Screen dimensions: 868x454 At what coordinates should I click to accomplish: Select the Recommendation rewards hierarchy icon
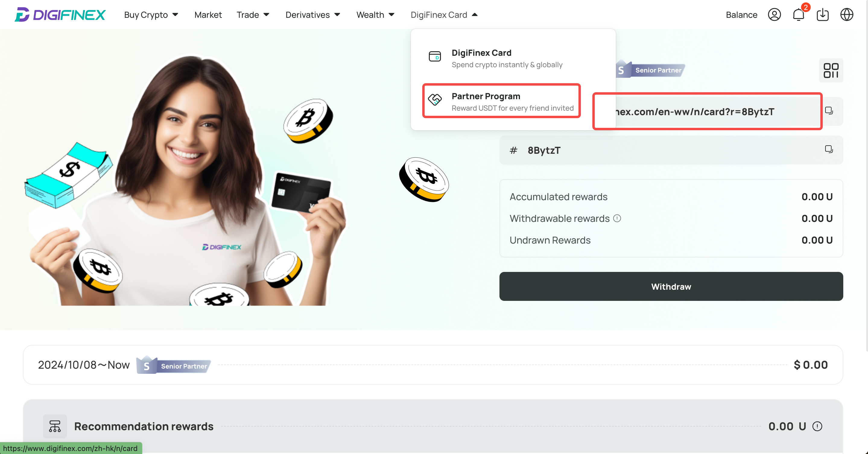(x=55, y=426)
